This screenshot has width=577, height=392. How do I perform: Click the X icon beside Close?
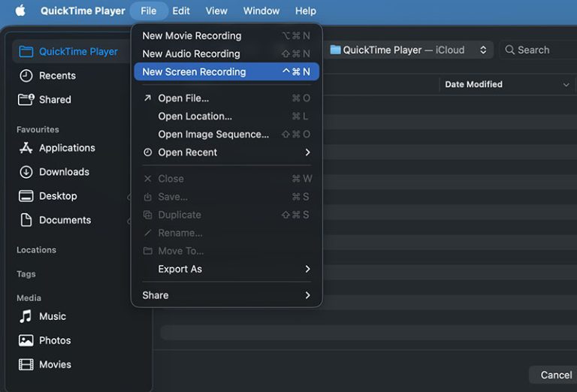[147, 179]
